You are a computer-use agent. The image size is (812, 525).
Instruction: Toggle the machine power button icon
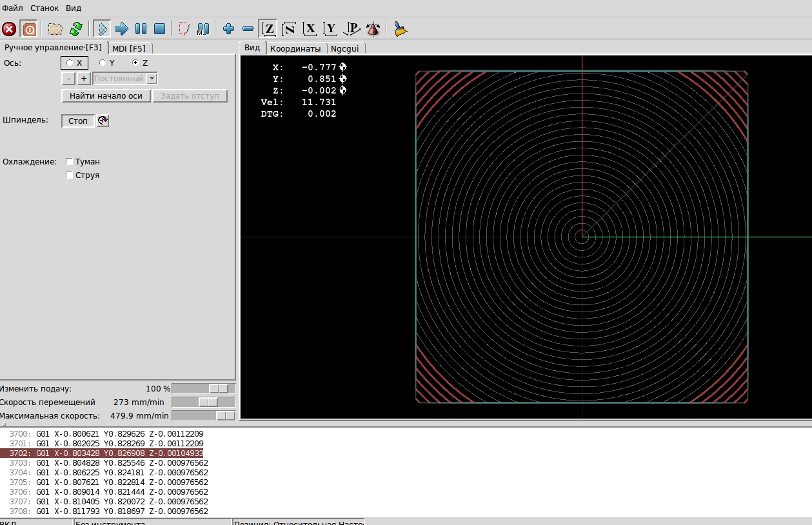pos(29,29)
